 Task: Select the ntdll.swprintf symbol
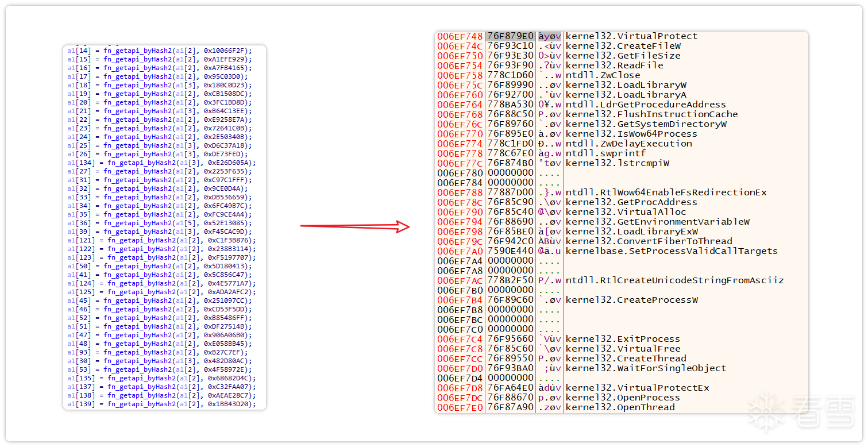point(605,153)
